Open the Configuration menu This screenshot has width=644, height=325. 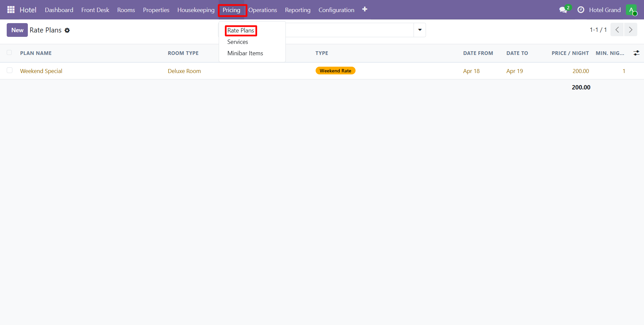click(336, 10)
